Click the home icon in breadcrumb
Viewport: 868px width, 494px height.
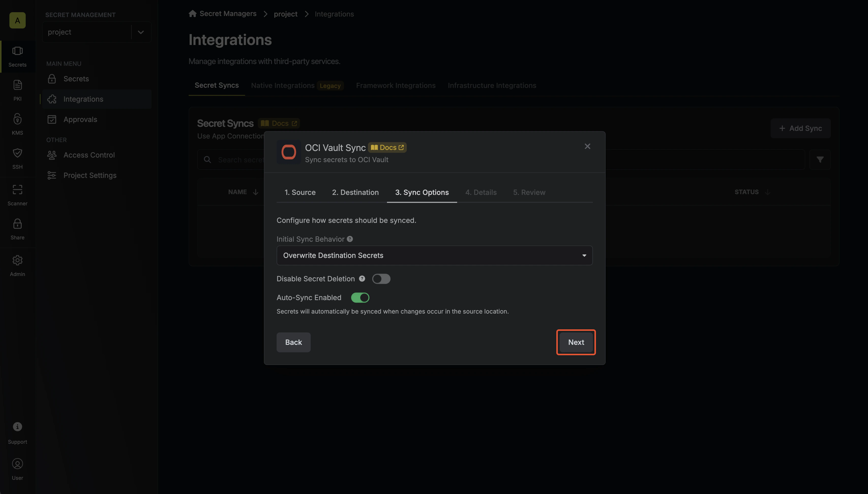pos(192,13)
